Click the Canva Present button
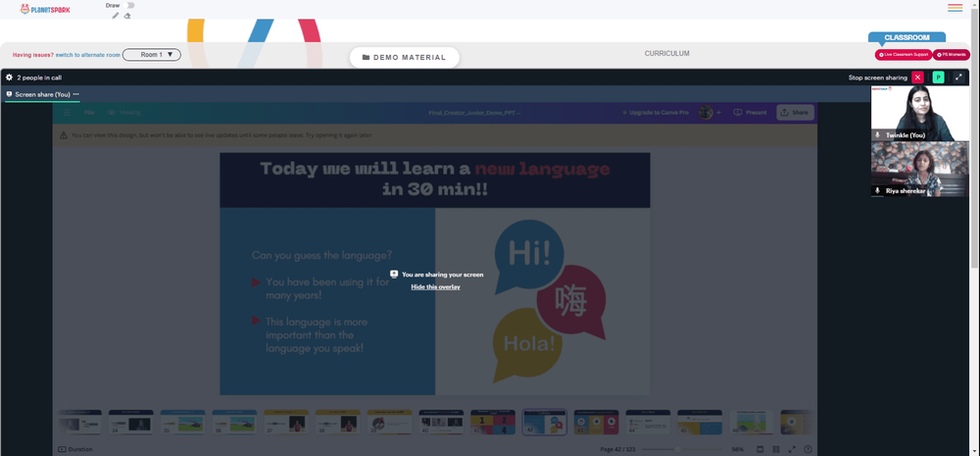This screenshot has height=456, width=980. [750, 113]
